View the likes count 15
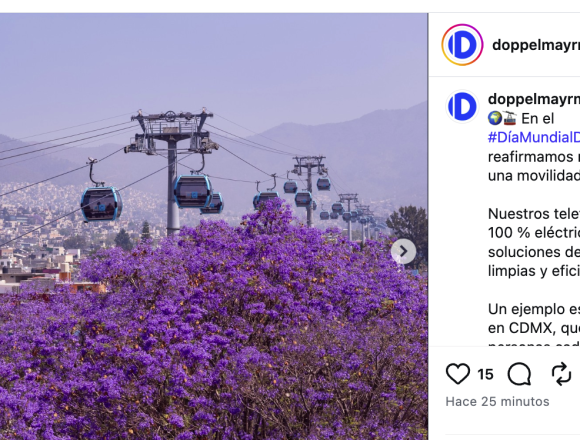Image resolution: width=580 pixels, height=440 pixels. point(485,374)
